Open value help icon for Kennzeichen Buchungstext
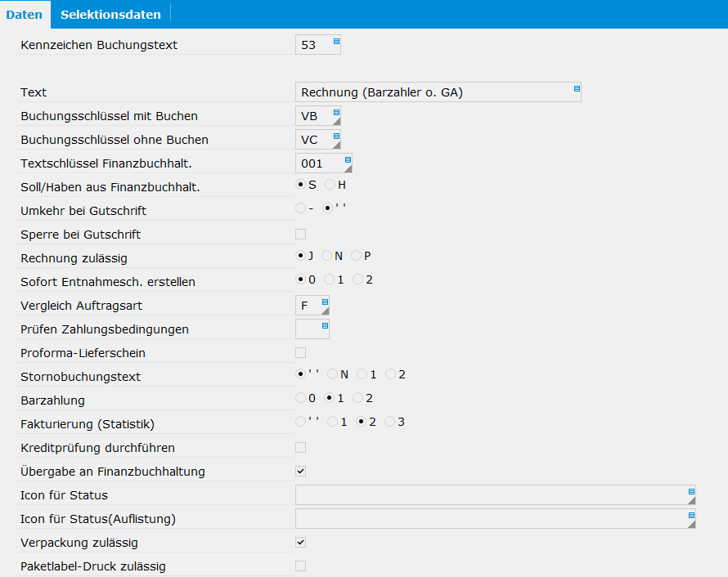 337,42
